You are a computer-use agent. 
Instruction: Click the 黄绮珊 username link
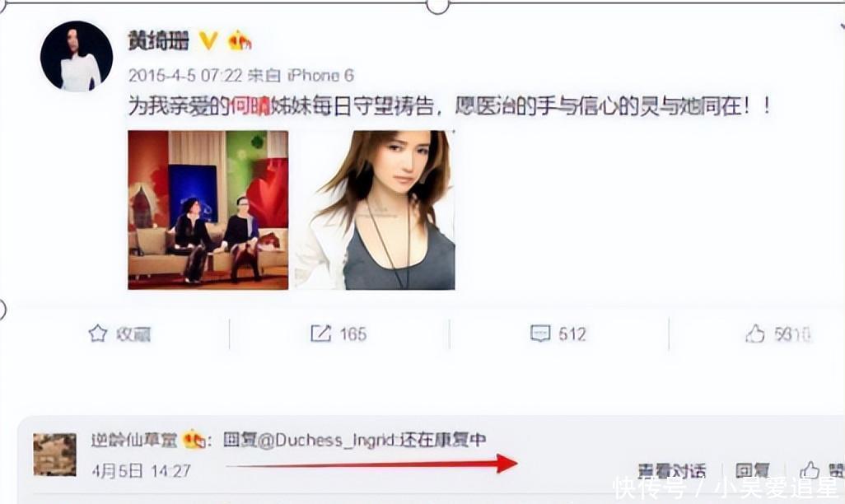coord(159,40)
